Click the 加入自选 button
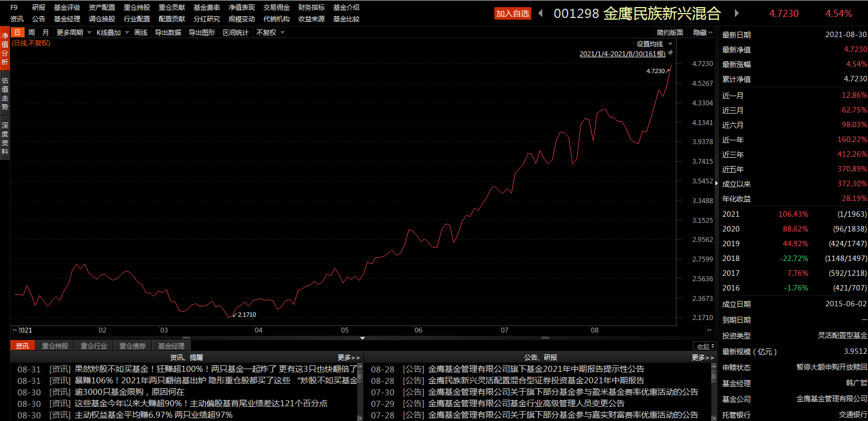The image size is (868, 421). tap(512, 14)
